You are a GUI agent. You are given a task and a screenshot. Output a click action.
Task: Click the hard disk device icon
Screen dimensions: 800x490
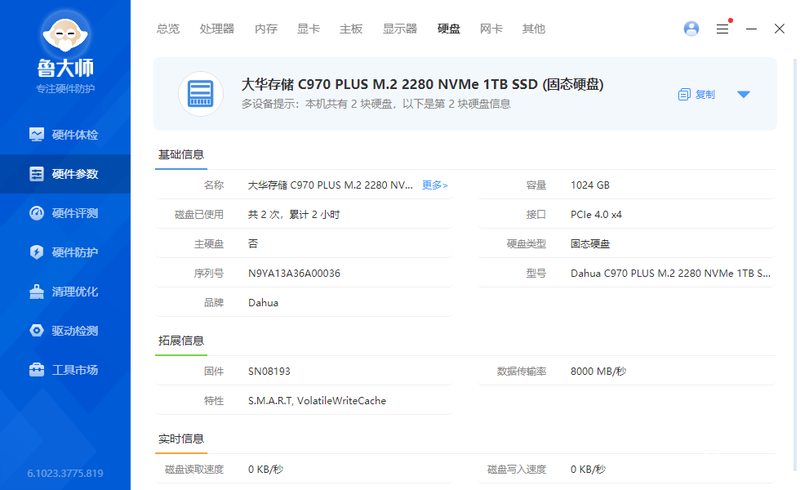[x=201, y=94]
